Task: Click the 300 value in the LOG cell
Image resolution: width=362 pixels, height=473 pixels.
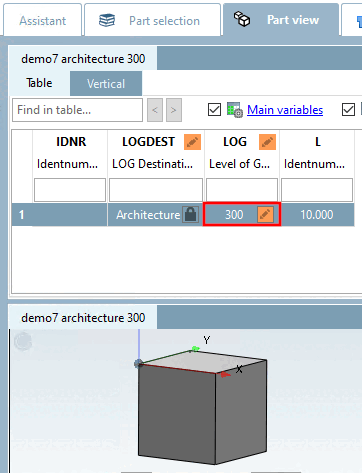Action: tap(234, 215)
